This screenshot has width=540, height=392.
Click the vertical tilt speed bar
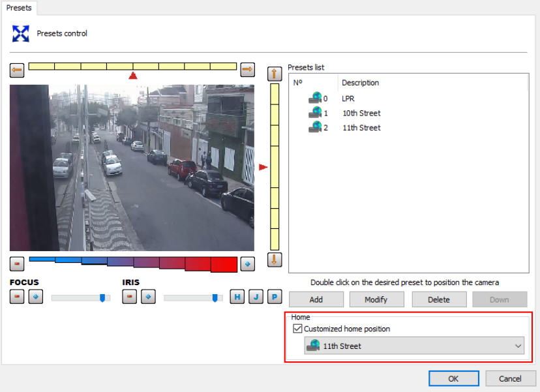pos(275,167)
